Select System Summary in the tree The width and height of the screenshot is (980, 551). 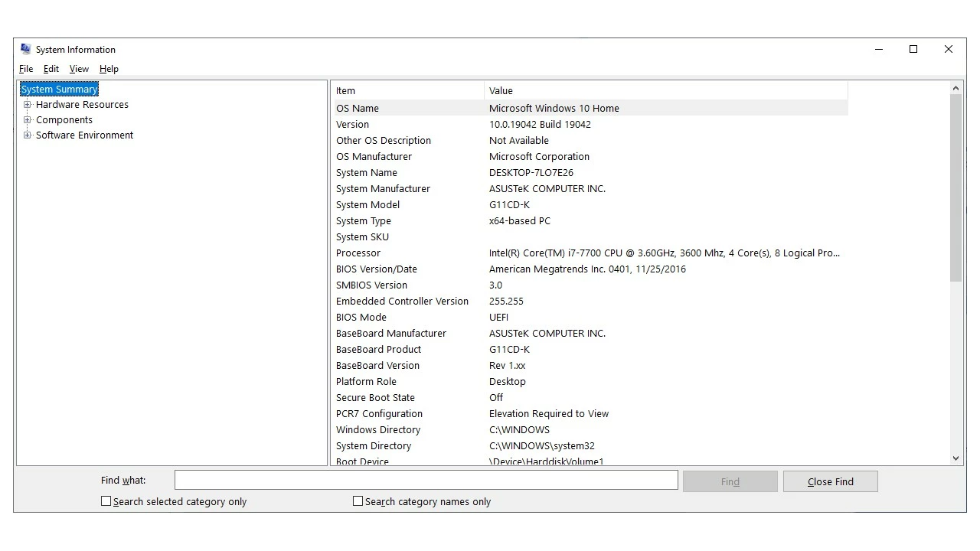(x=59, y=89)
